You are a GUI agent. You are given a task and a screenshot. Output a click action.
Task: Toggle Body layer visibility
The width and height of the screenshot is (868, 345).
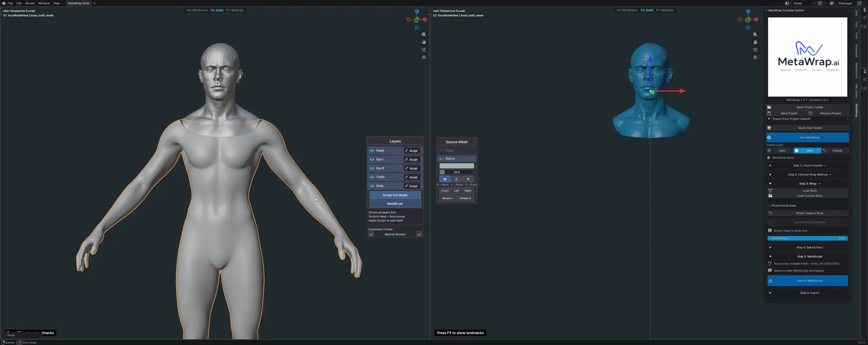[x=372, y=186]
